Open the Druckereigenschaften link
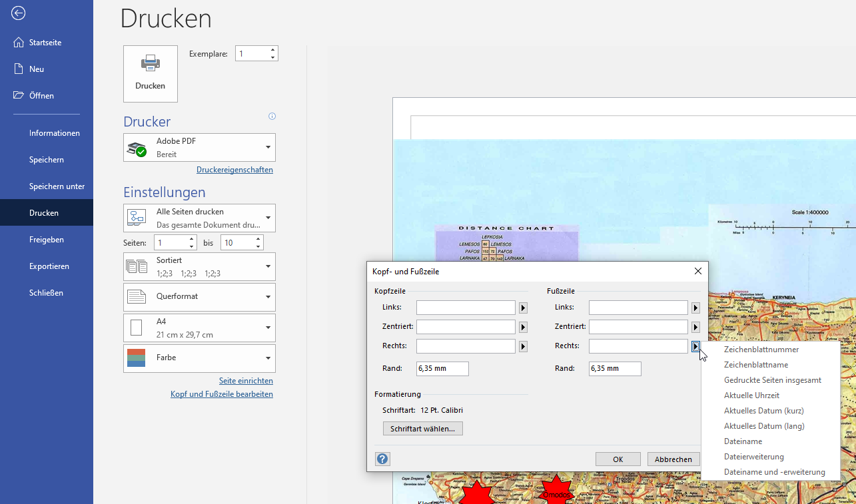 (x=234, y=170)
